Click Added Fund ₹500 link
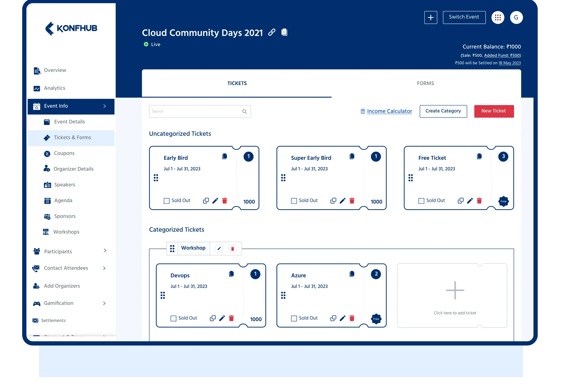The height and width of the screenshot is (392, 562). [502, 55]
